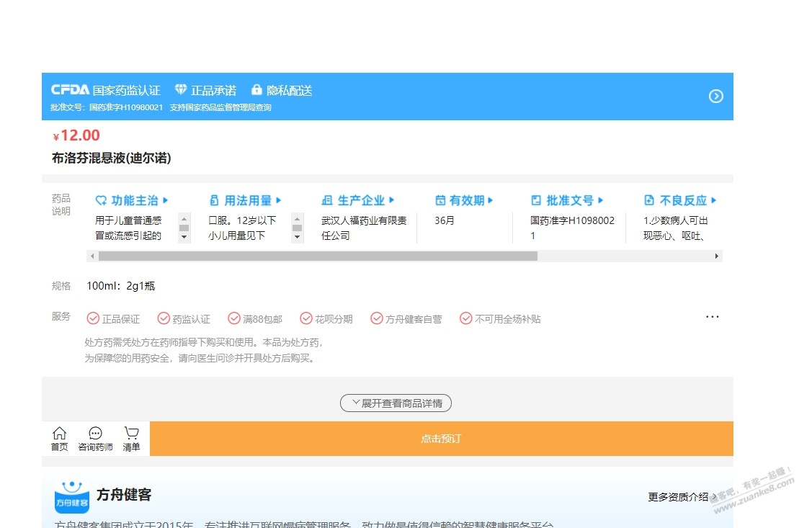Click 用法用量 text scroll down arrow

pyautogui.click(x=298, y=237)
